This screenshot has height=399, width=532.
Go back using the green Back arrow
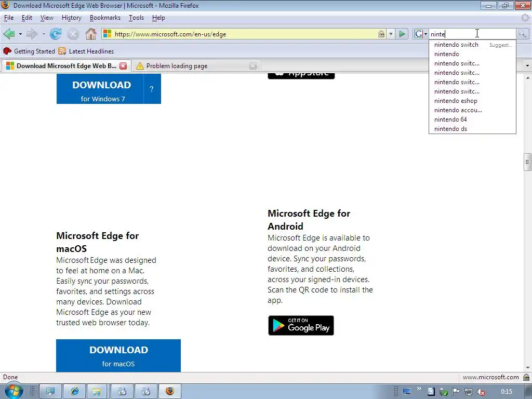(x=9, y=34)
